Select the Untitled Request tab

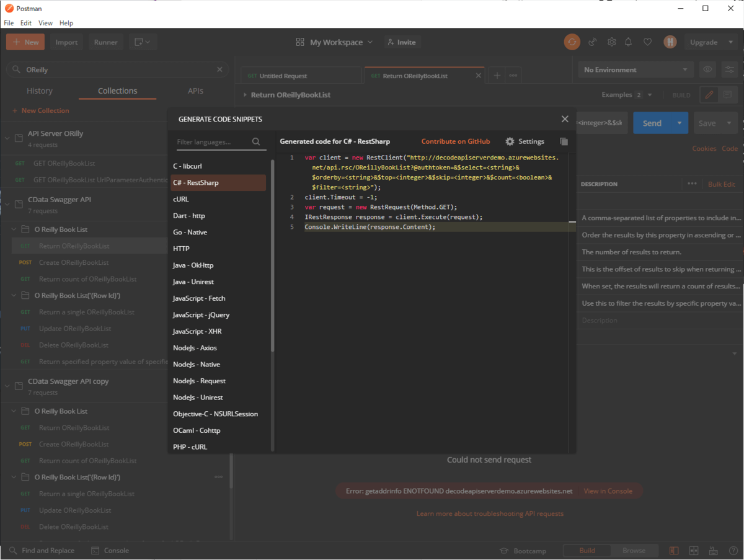pos(301,76)
